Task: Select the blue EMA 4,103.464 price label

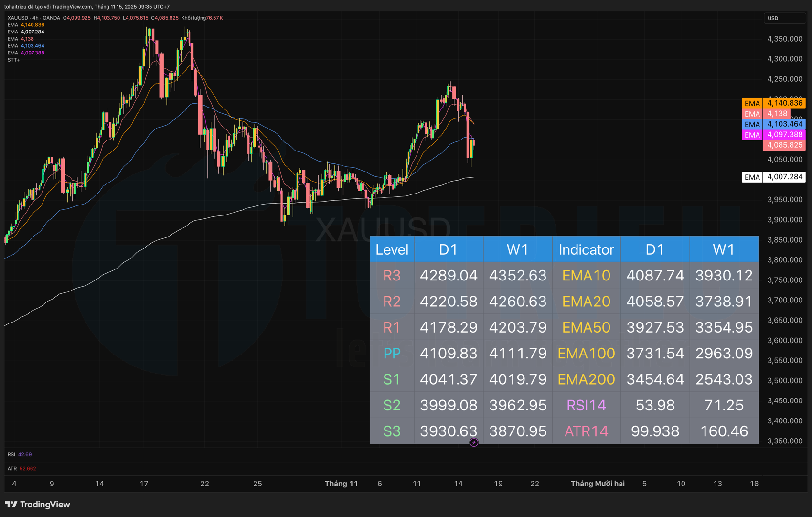Action: coord(784,124)
